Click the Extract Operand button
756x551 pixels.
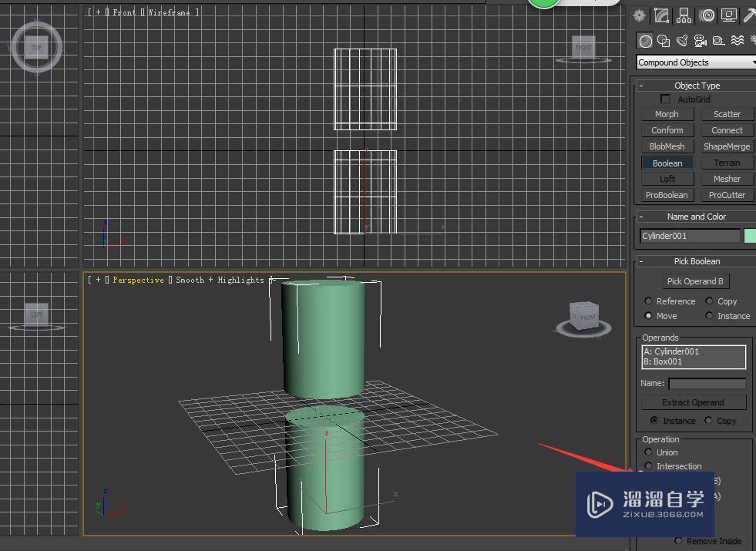(693, 401)
